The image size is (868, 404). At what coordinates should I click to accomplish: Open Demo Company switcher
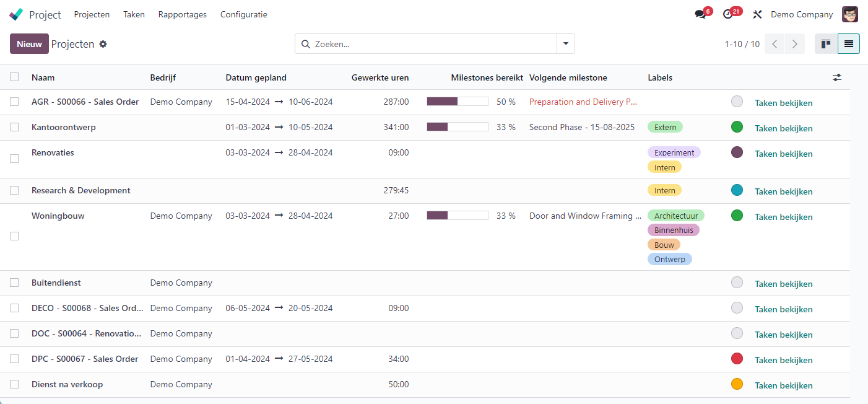click(802, 14)
